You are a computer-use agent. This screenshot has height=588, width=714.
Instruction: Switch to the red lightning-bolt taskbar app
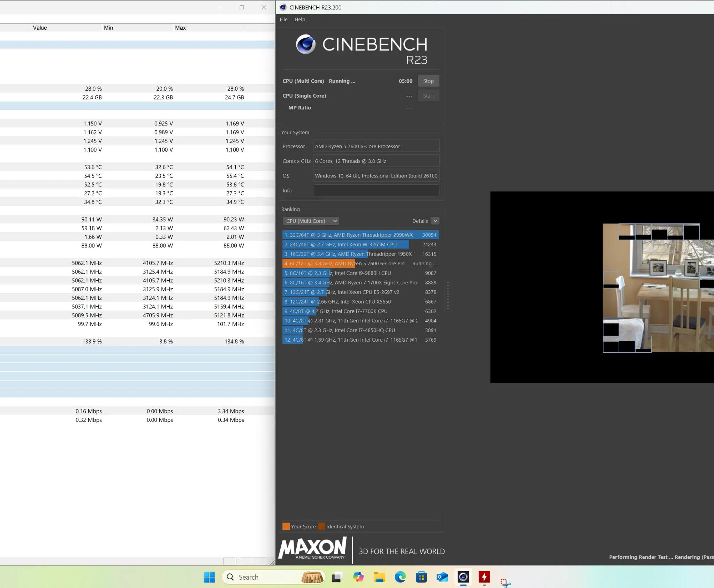[484, 577]
